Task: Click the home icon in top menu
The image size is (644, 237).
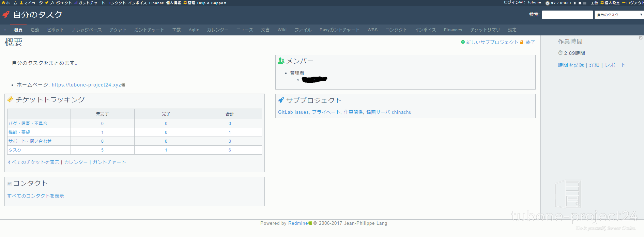Action: click(x=3, y=3)
